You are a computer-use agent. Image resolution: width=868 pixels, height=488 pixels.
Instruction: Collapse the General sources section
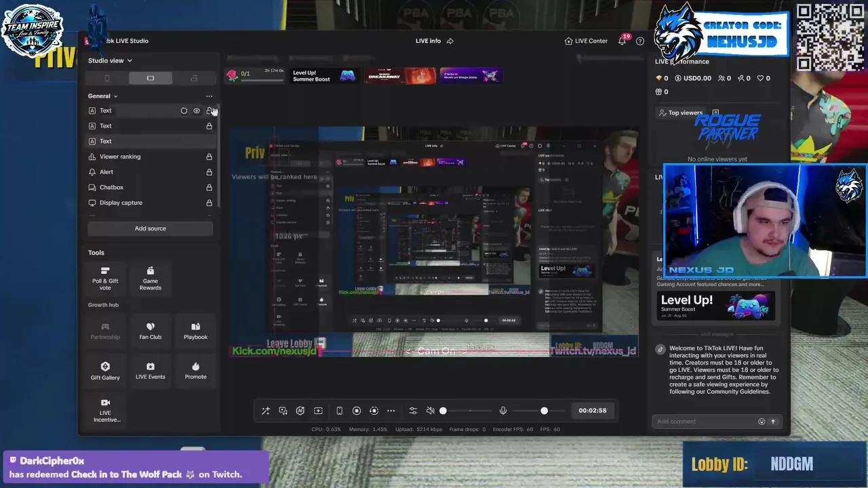pyautogui.click(x=103, y=96)
